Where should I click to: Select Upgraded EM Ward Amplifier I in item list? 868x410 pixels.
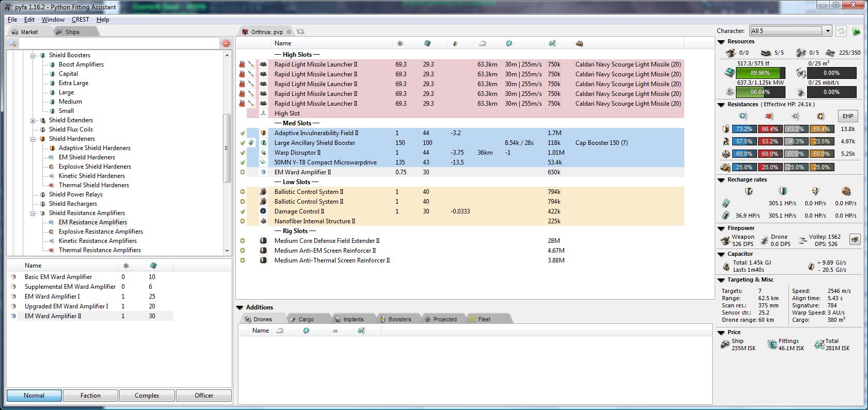(67, 306)
